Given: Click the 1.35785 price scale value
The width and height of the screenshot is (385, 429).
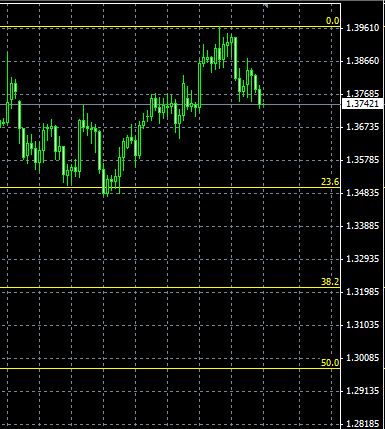Looking at the screenshot, I should pyautogui.click(x=363, y=160).
